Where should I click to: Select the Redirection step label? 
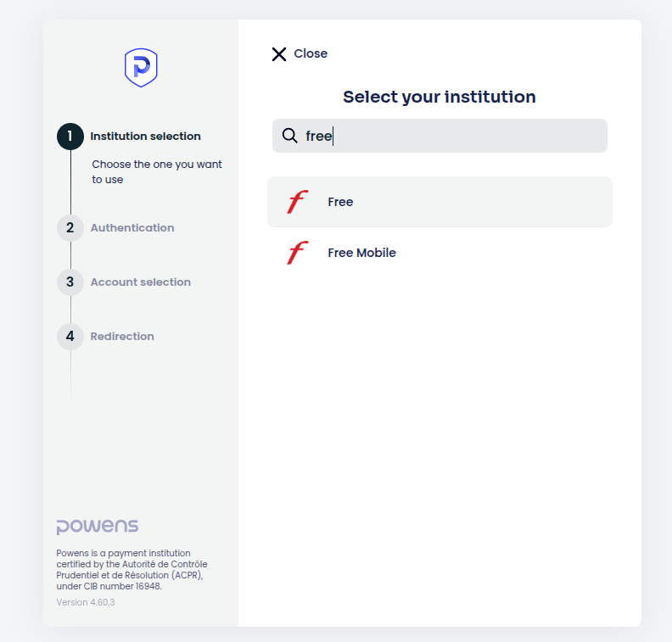[122, 337]
